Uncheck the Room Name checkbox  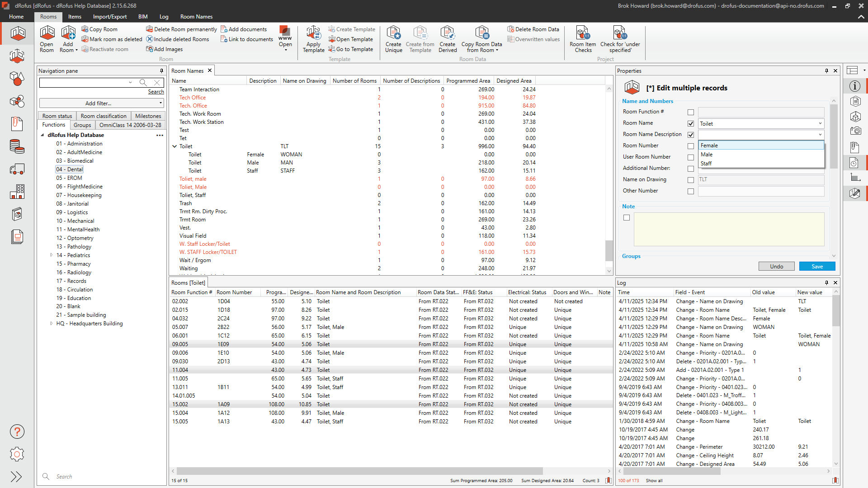[691, 123]
